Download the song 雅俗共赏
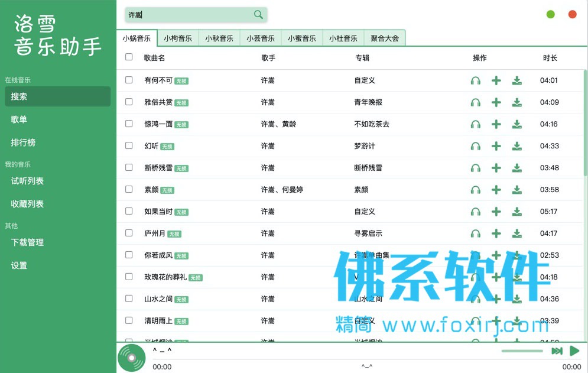The width and height of the screenshot is (588, 373). 516,102
